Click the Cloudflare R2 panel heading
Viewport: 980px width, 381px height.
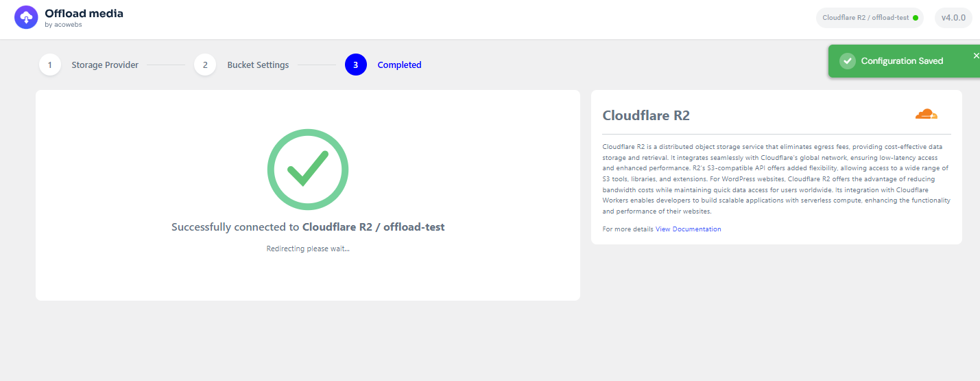645,115
